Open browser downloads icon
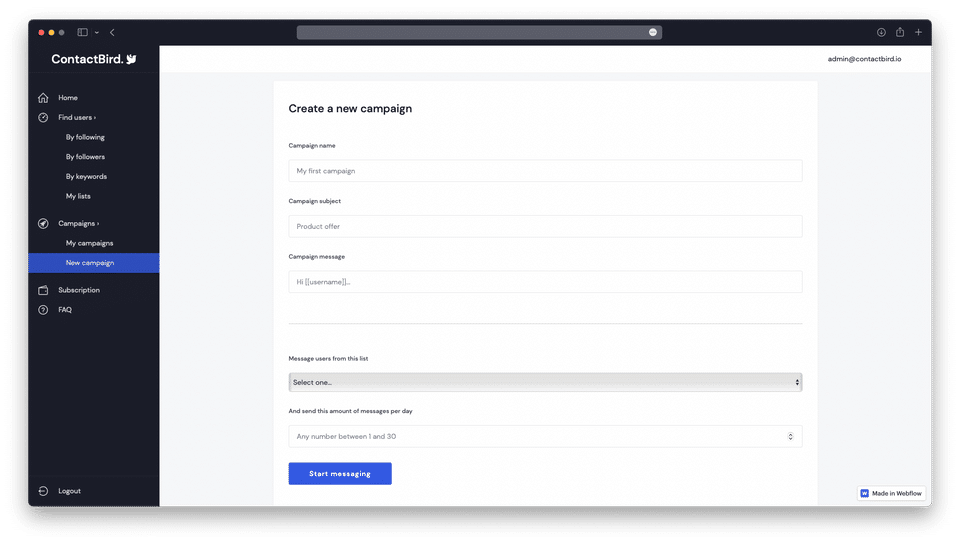The image size is (960, 544). [x=881, y=32]
